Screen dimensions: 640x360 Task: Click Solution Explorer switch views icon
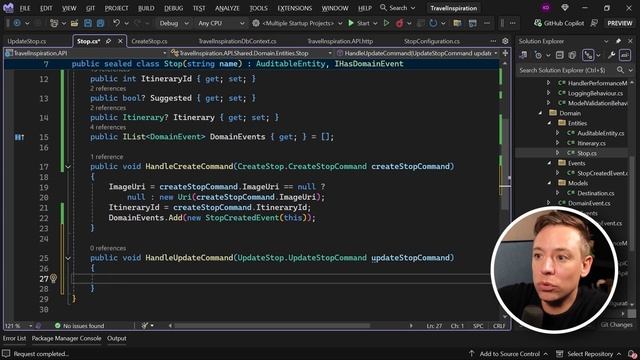click(523, 55)
